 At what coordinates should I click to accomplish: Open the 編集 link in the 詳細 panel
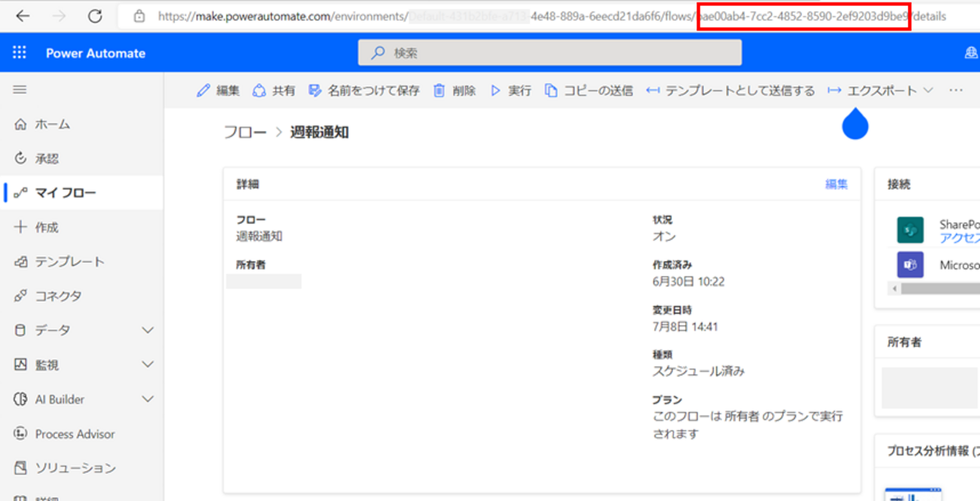(x=837, y=183)
